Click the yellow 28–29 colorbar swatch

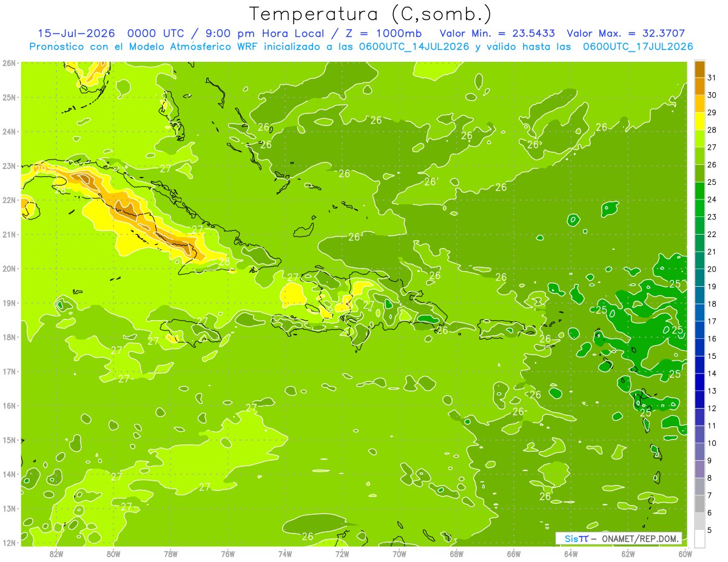pyautogui.click(x=699, y=121)
